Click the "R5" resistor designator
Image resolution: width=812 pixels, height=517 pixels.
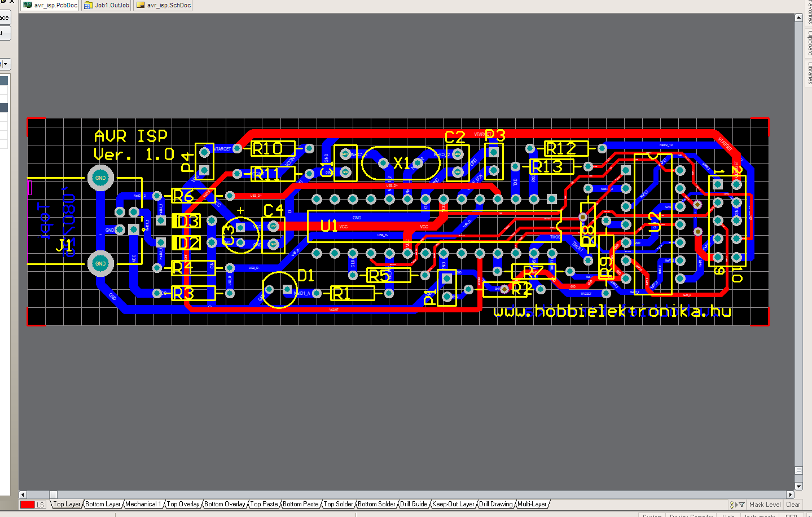[379, 276]
